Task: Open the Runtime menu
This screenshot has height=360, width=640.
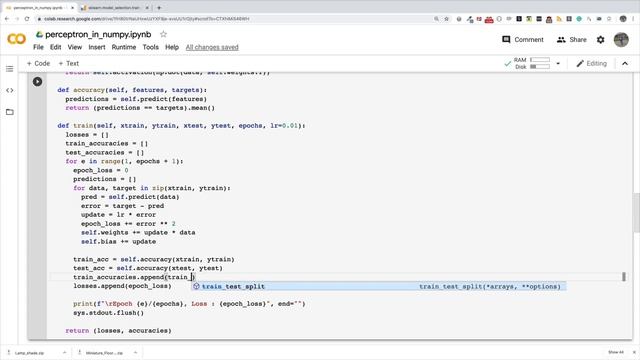Action: click(x=124, y=47)
